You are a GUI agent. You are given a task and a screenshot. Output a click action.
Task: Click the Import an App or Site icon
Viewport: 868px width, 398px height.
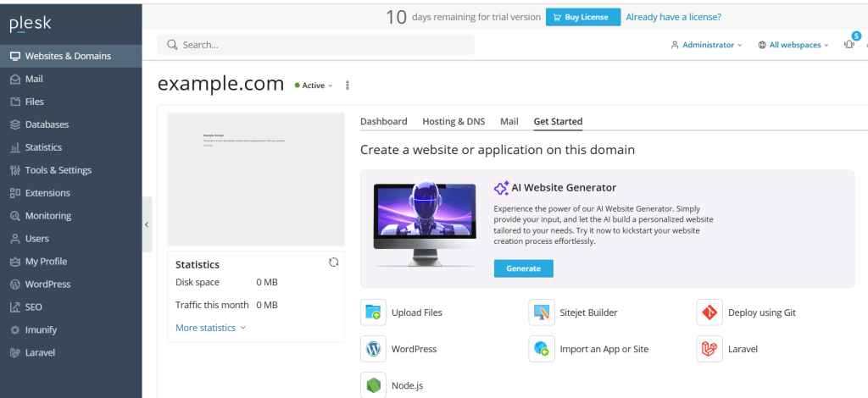(x=541, y=349)
